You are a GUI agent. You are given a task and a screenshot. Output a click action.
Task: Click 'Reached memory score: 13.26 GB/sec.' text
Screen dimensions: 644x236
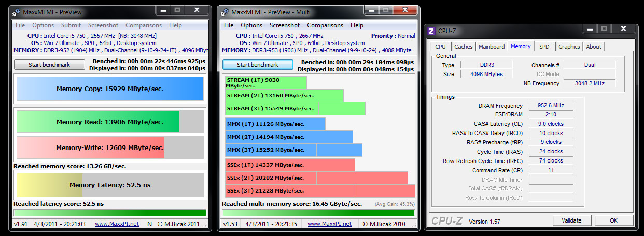tap(70, 166)
